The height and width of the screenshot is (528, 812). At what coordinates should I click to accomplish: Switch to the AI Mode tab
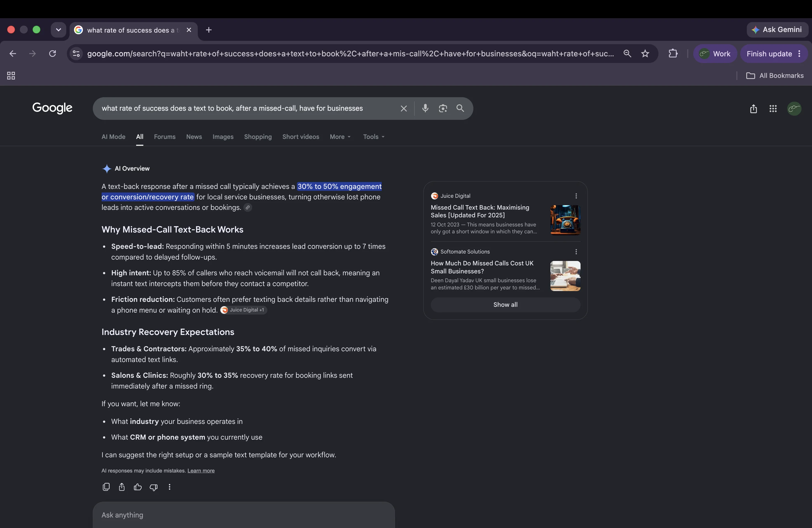click(x=113, y=137)
